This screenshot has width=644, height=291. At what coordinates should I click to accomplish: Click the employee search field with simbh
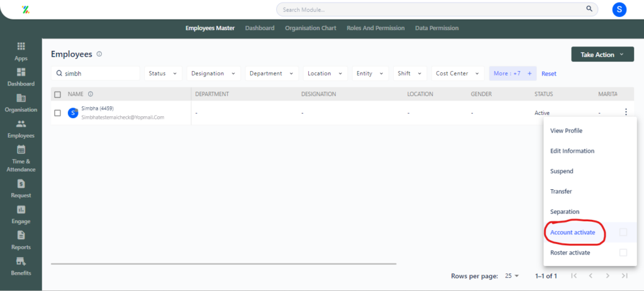[96, 74]
